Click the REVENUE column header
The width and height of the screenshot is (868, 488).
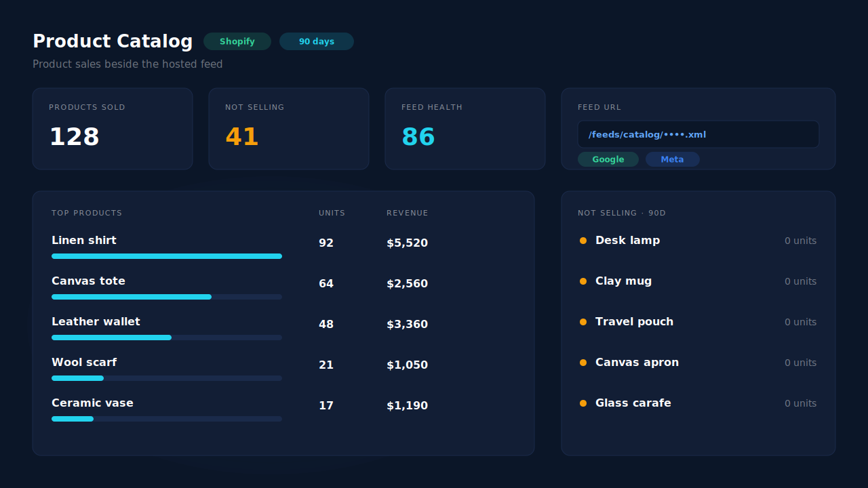pyautogui.click(x=408, y=213)
